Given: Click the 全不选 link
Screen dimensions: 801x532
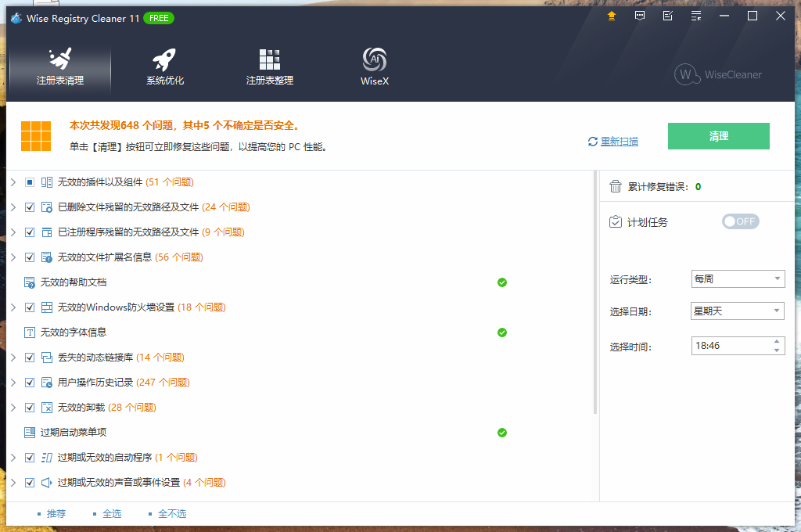Looking at the screenshot, I should point(172,513).
